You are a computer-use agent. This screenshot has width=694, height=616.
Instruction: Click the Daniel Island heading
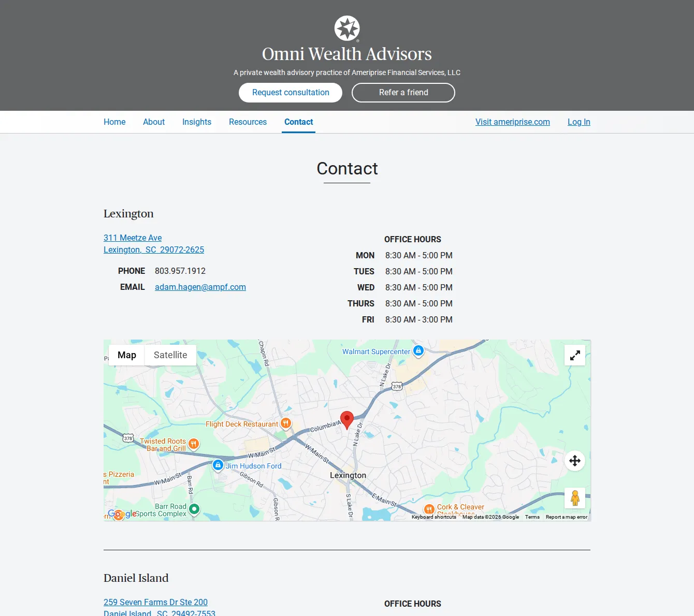pyautogui.click(x=136, y=578)
